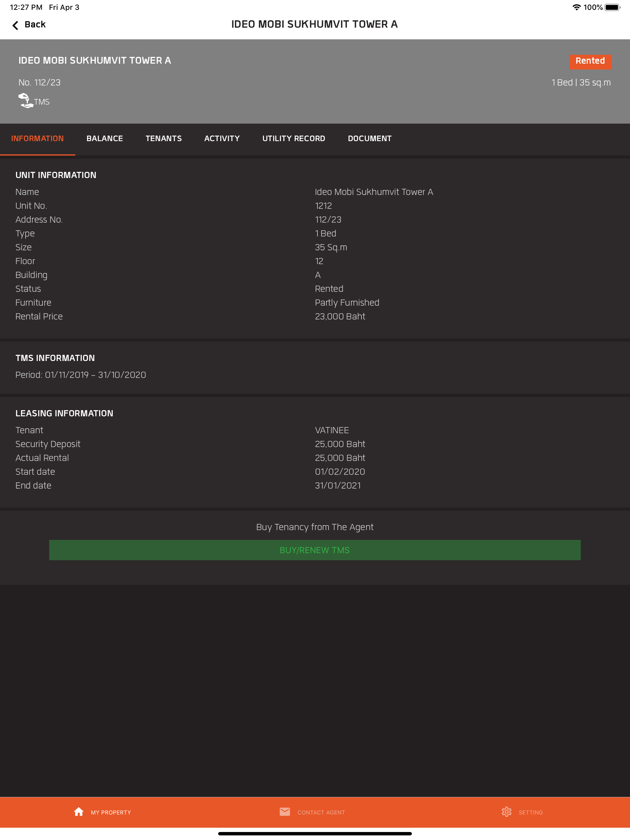Viewport: 630px width, 840px height.
Task: Tap the 'Security Deposit' field label
Action: [x=48, y=444]
